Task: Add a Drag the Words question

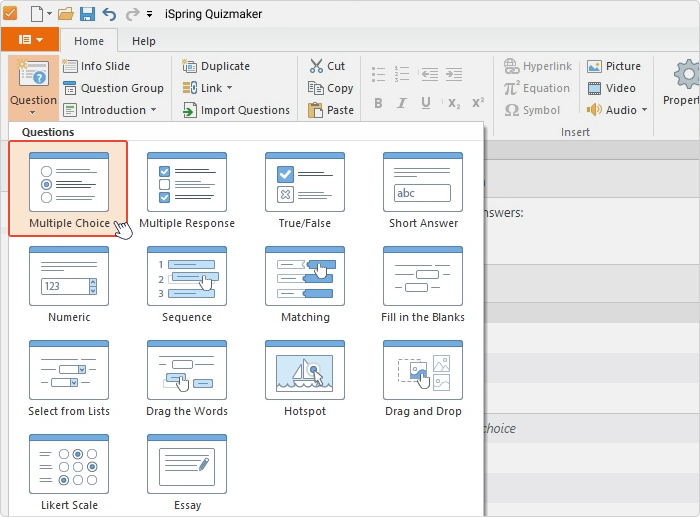Action: point(187,377)
